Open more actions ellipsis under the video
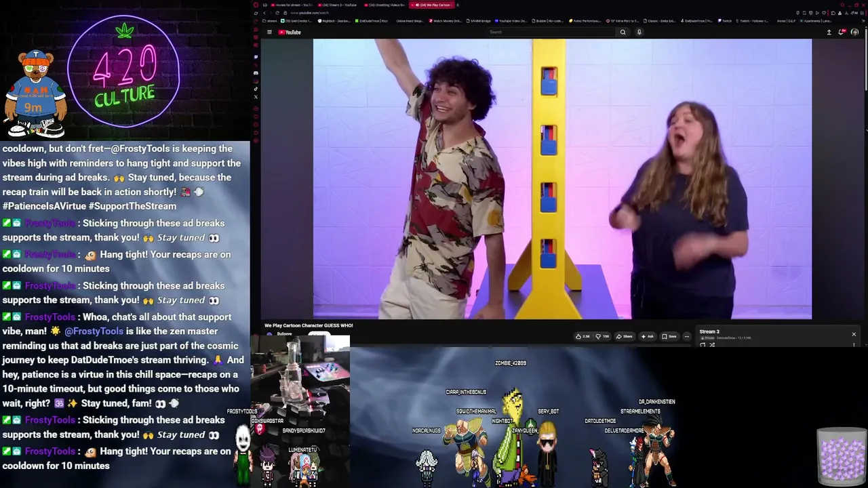 coord(686,336)
